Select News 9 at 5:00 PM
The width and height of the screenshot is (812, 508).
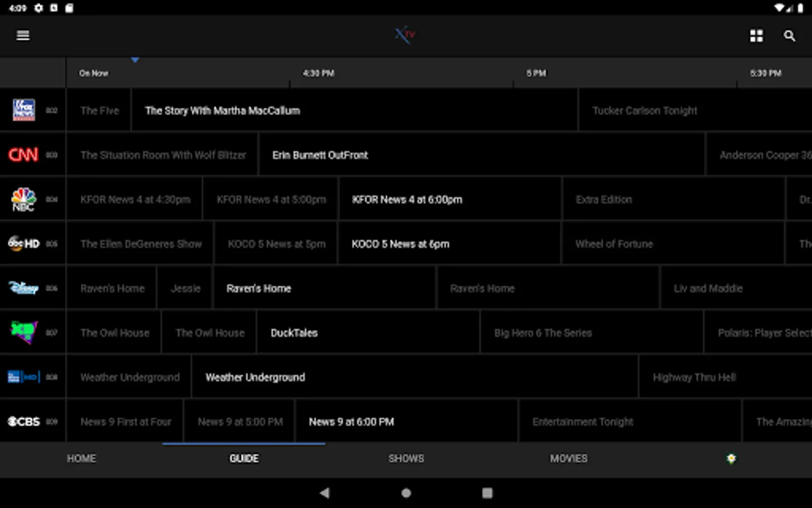[239, 421]
